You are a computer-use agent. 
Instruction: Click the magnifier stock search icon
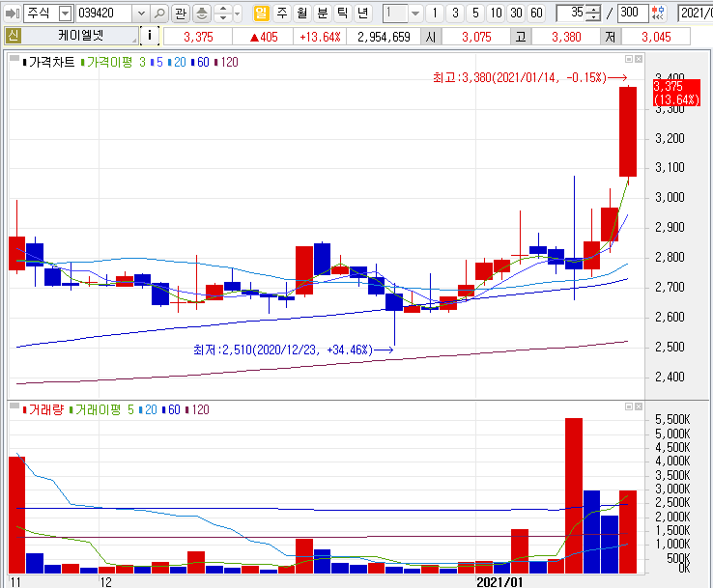click(159, 14)
